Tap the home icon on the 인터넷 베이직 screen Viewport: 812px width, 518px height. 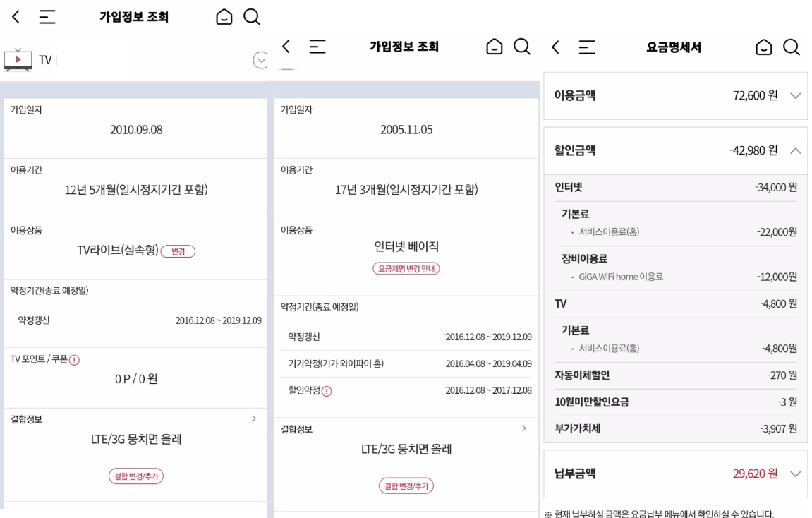pyautogui.click(x=494, y=47)
